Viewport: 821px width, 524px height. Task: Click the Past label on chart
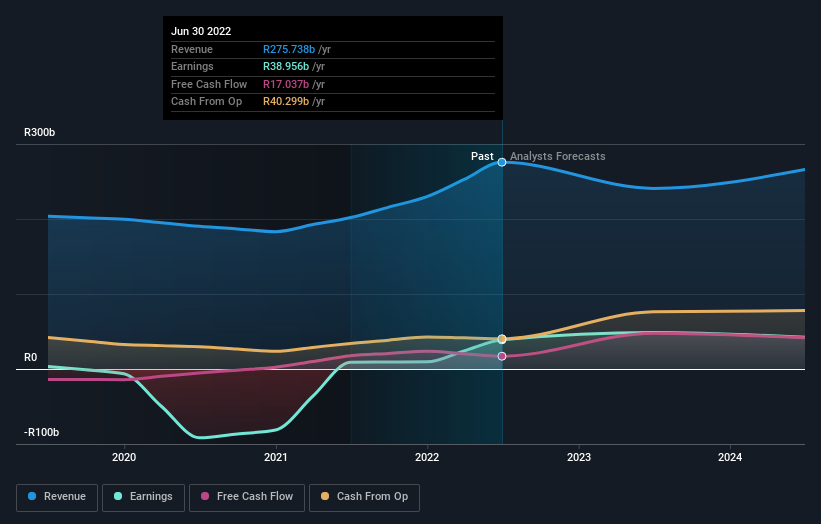coord(482,156)
